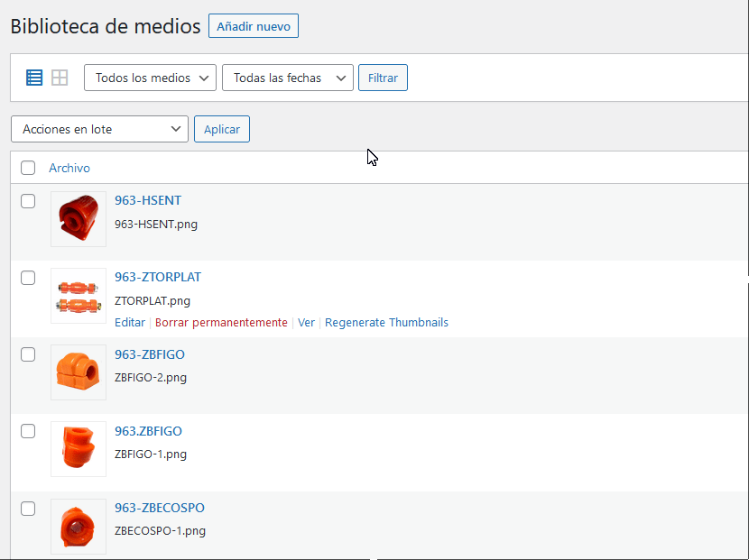Image resolution: width=749 pixels, height=560 pixels.
Task: Open the ZBFIGO-2.png thumbnail
Action: 79,372
